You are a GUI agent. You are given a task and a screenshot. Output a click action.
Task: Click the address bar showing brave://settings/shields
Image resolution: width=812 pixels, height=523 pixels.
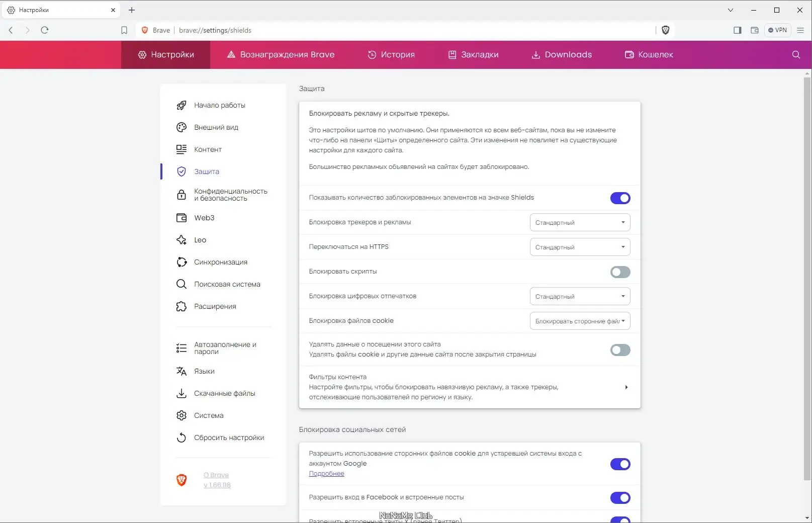click(x=215, y=30)
